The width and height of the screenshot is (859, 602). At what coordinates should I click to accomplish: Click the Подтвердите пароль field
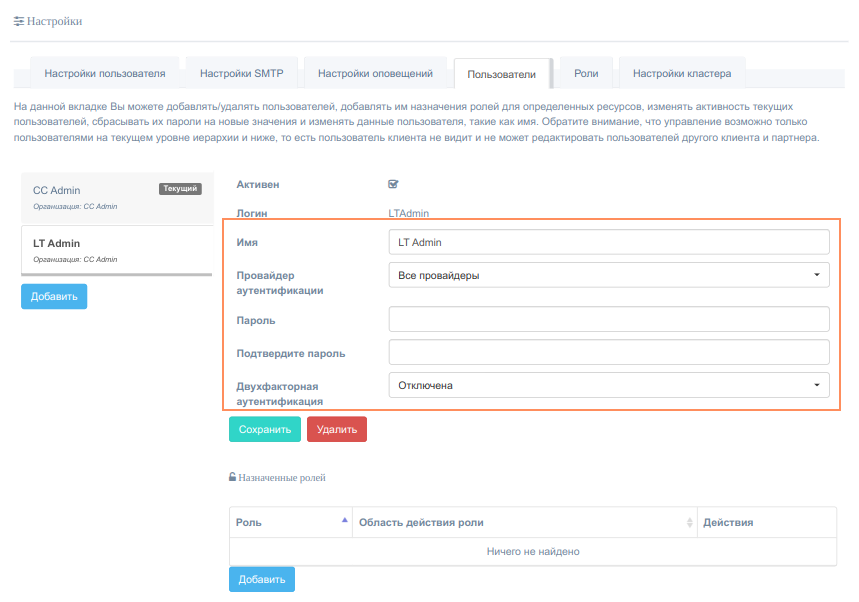pos(608,352)
